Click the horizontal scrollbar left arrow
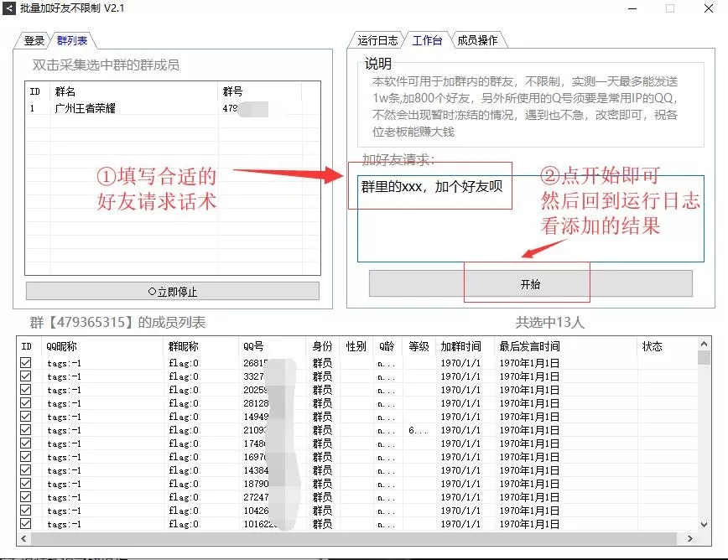Viewport: 728px width, 560px height. coord(23,539)
